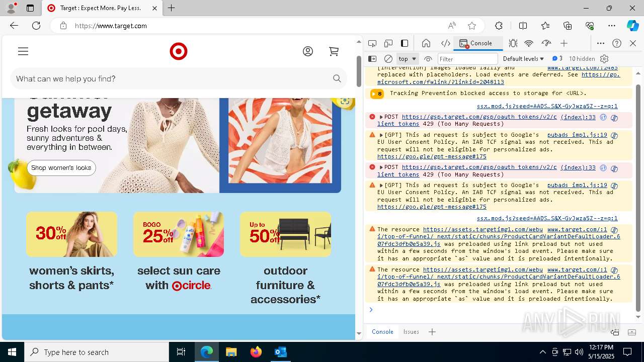The image size is (644, 362).
Task: Open the first (index):33 source link
Action: [578, 117]
